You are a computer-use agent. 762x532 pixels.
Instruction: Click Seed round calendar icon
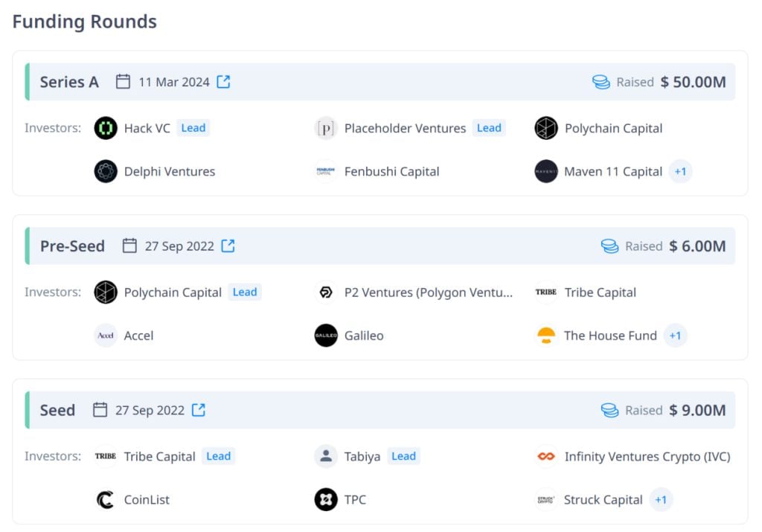[100, 410]
